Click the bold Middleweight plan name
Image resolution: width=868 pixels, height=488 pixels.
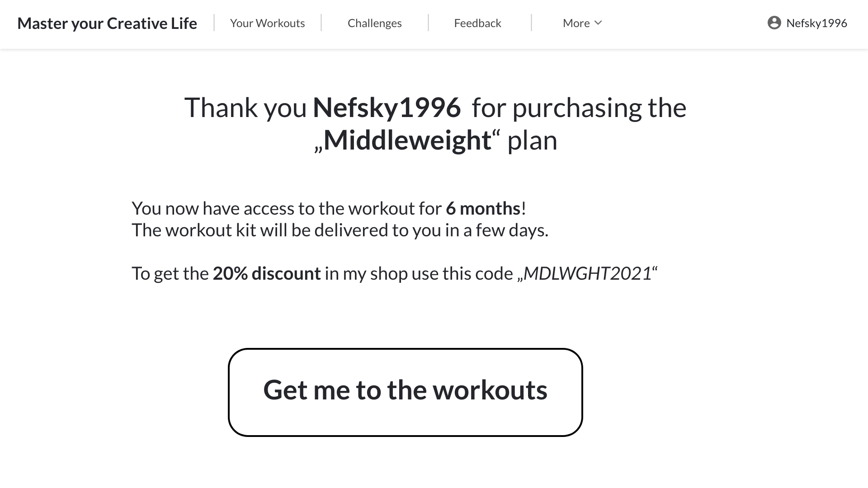pyautogui.click(x=407, y=140)
